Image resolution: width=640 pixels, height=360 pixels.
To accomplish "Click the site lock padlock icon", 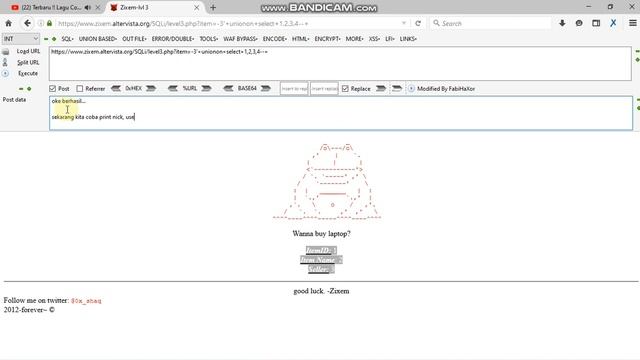I will click(x=49, y=23).
